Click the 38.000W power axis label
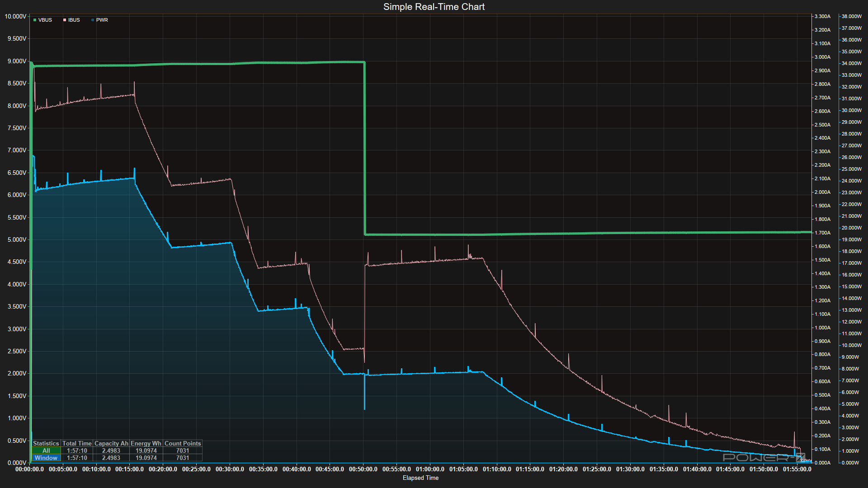The image size is (868, 488). tap(851, 16)
